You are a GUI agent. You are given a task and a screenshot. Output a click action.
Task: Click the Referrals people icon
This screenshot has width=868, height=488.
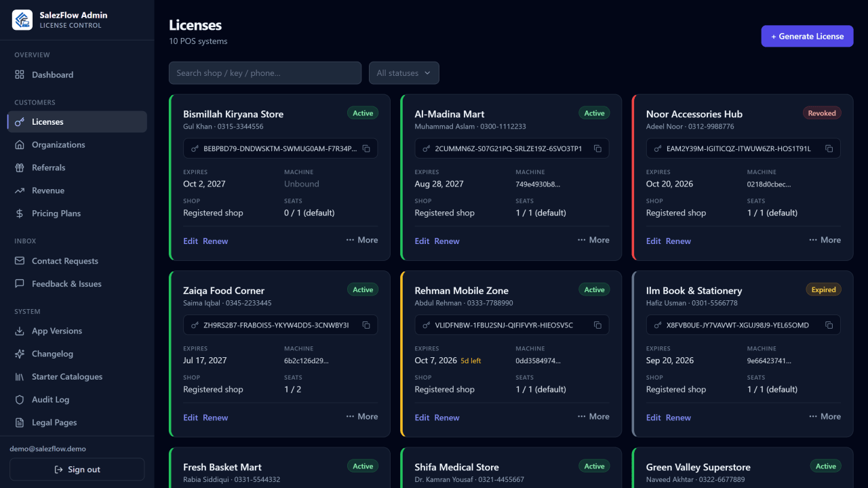pos(20,167)
